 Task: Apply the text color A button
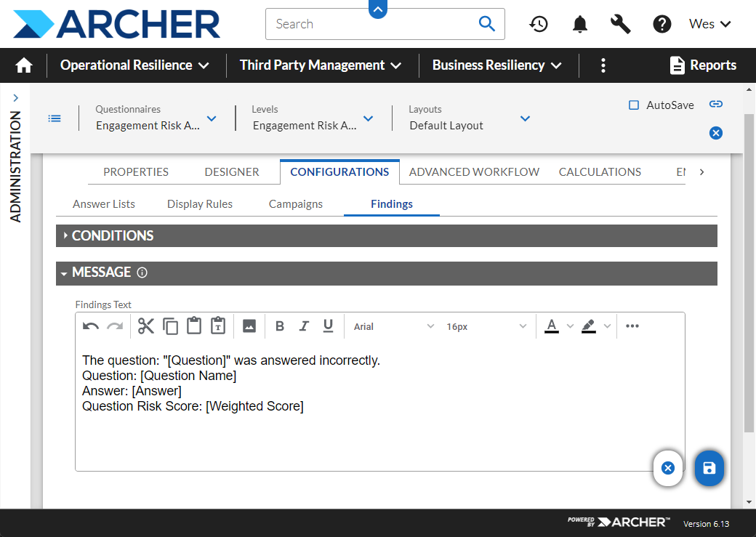(552, 326)
